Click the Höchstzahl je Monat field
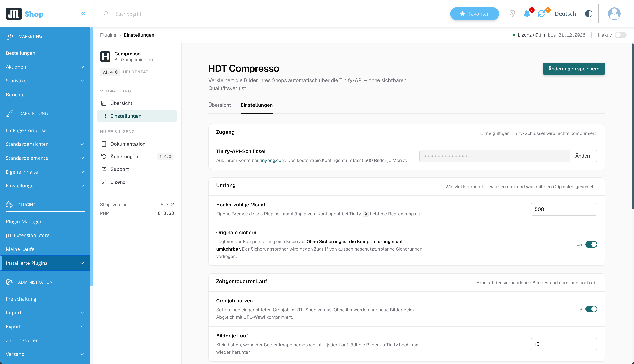This screenshot has height=364, width=634. [x=564, y=209]
